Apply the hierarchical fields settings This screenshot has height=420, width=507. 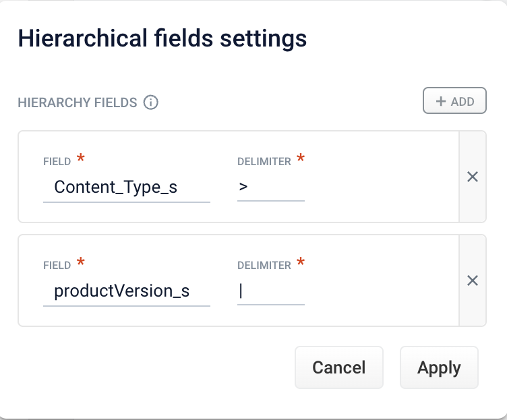[x=439, y=367]
